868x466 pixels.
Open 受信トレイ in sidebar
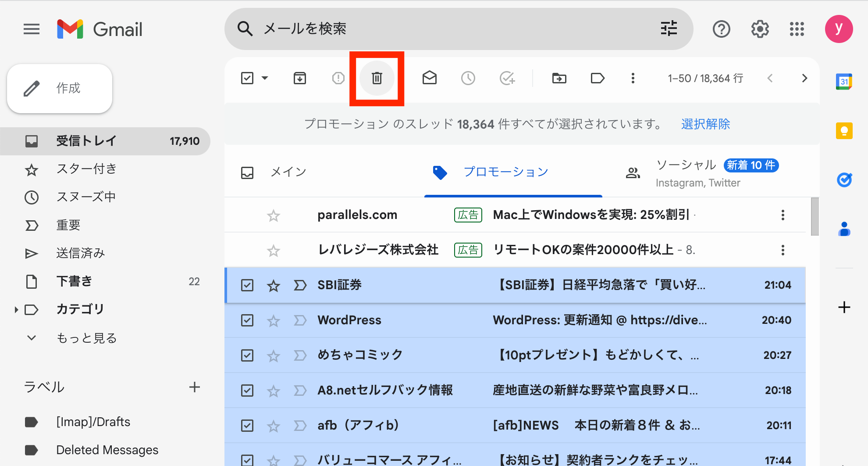(x=105, y=141)
